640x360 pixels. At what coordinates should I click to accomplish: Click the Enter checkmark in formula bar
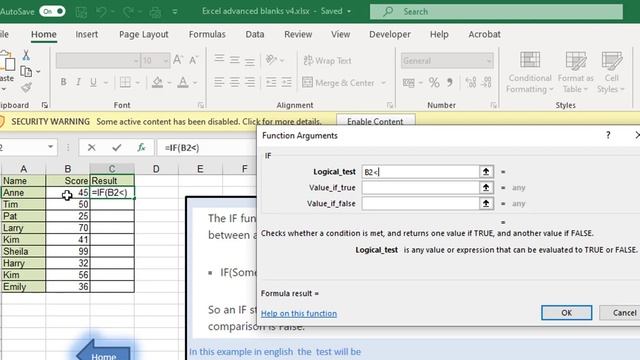pyautogui.click(x=117, y=147)
